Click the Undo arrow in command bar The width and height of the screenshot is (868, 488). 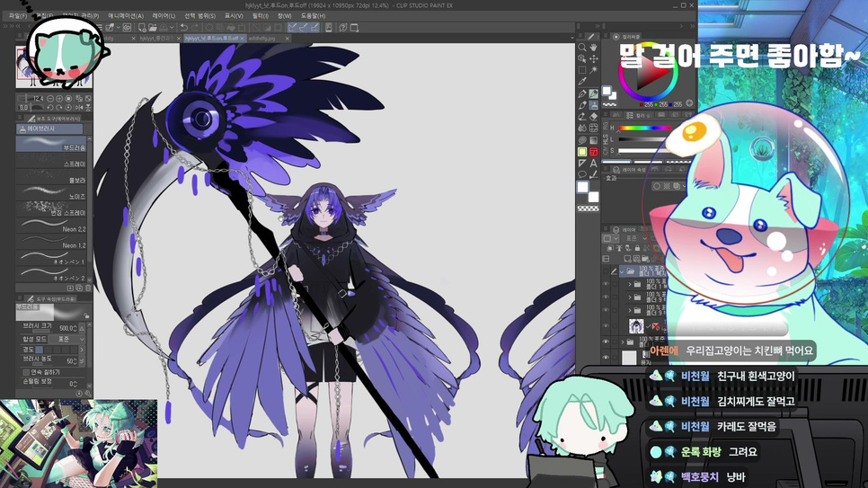pos(184,27)
